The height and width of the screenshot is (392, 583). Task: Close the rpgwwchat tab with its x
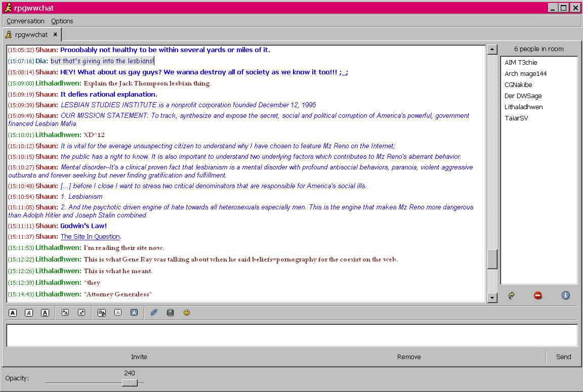[55, 34]
